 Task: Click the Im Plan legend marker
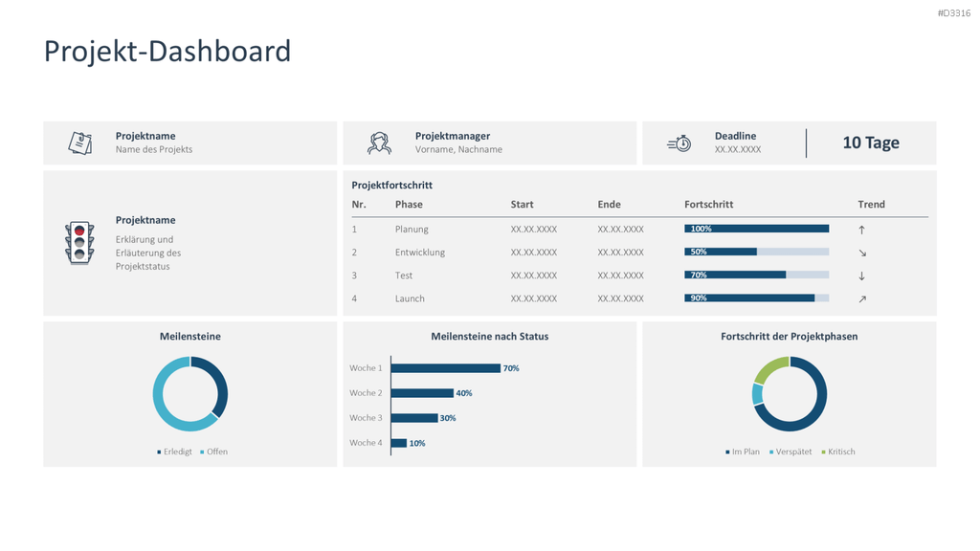(727, 452)
